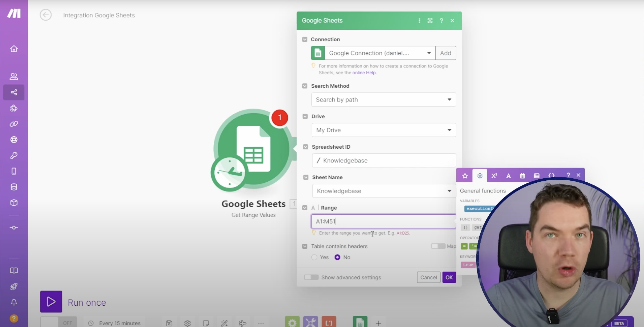
Task: Switch to Date and time functions tab
Action: point(522,176)
